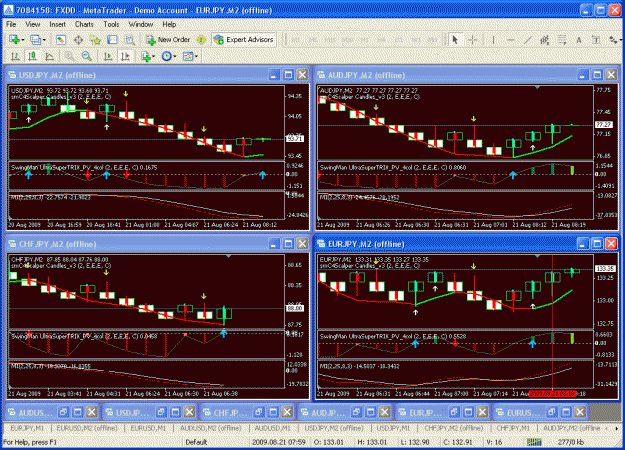Switch to the EURUSD,M2 (offline) tab
The image size is (625, 450).
point(87,428)
